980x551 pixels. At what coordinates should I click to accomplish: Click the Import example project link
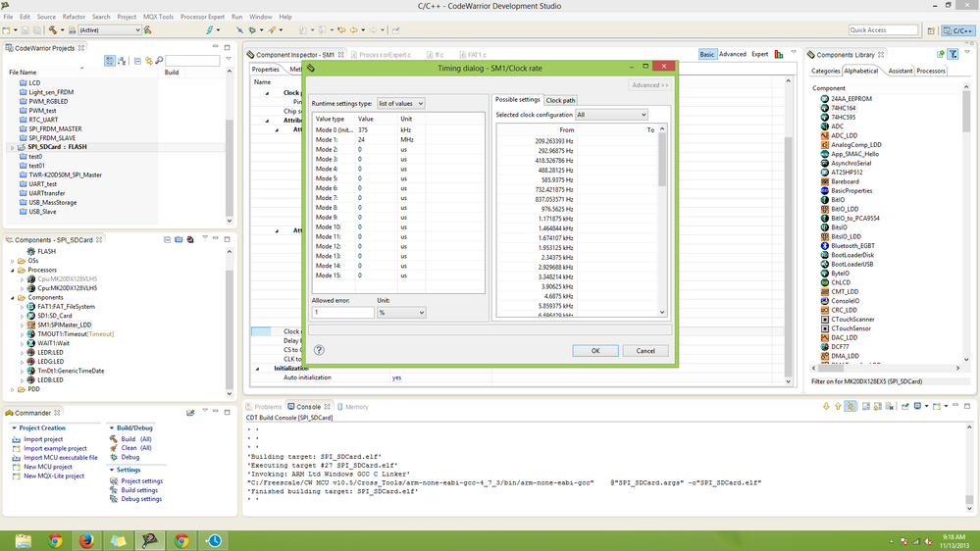click(55, 449)
